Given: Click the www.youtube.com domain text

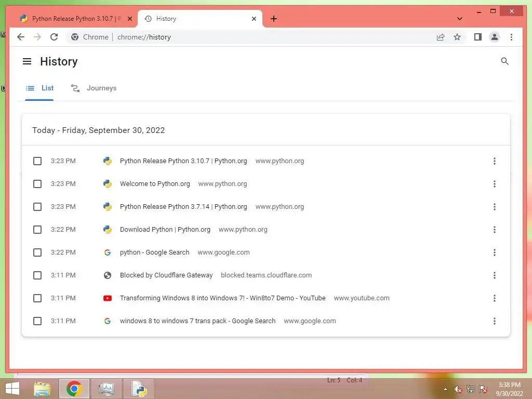Looking at the screenshot, I should [362, 298].
